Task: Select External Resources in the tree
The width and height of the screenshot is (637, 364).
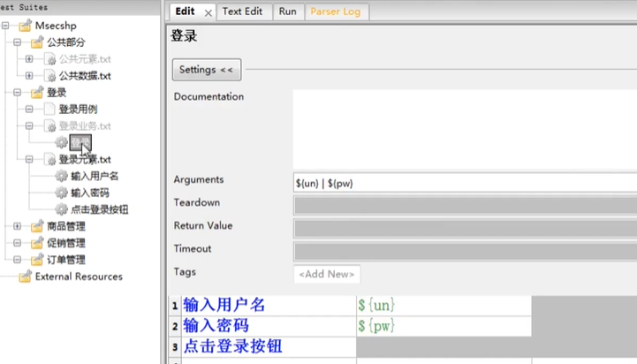Action: (79, 277)
